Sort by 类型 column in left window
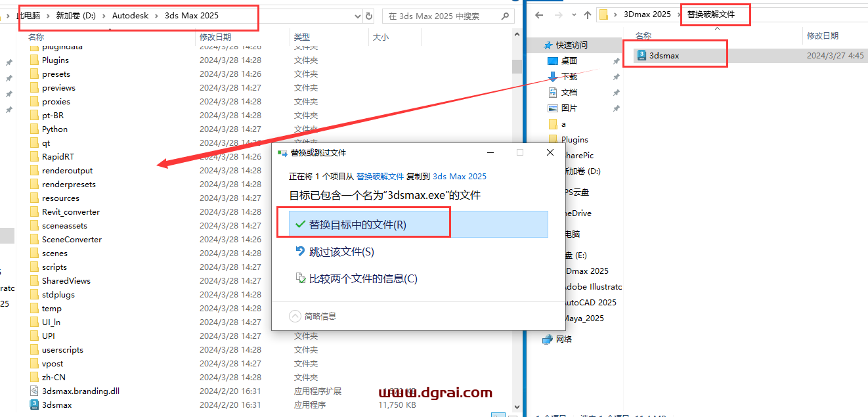868x417 pixels. (302, 37)
